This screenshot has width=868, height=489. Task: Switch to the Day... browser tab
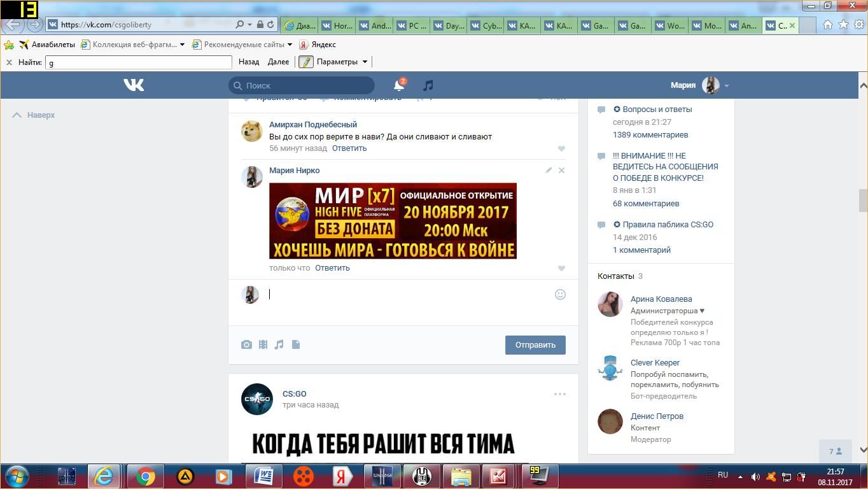[x=449, y=25]
